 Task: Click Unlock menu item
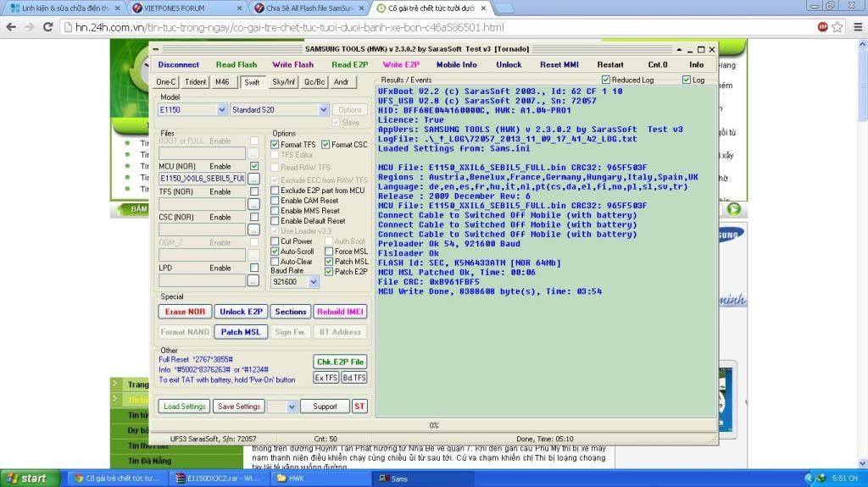point(509,64)
